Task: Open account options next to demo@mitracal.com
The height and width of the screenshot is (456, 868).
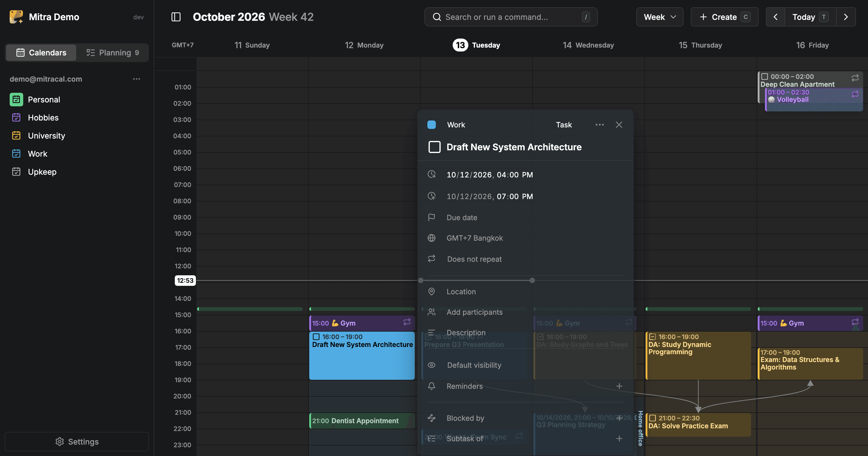Action: coord(136,79)
